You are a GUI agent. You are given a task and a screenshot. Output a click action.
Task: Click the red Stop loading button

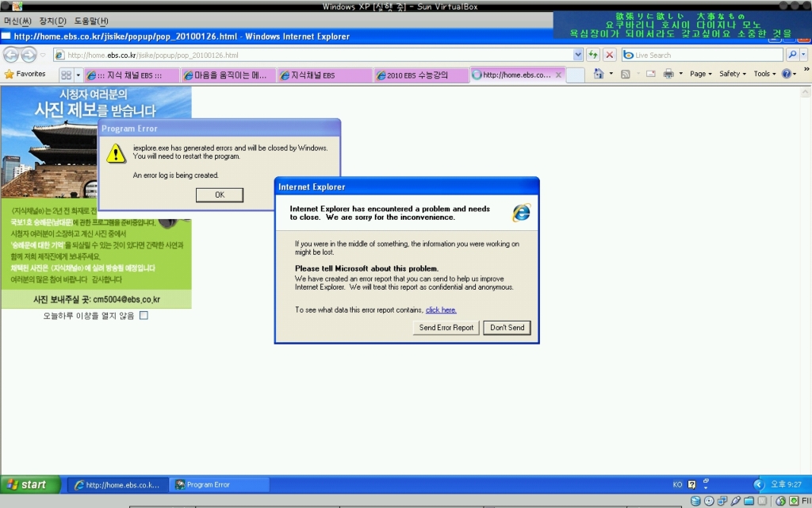coord(610,55)
